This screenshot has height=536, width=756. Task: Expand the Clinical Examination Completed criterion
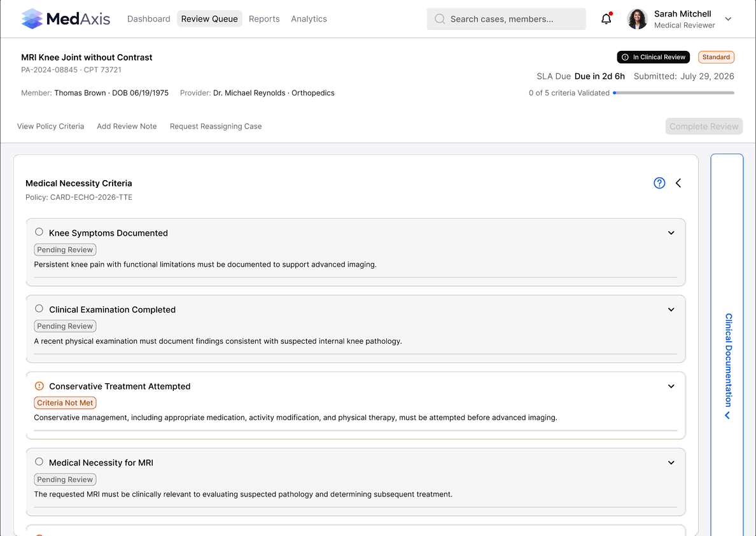[x=671, y=310]
